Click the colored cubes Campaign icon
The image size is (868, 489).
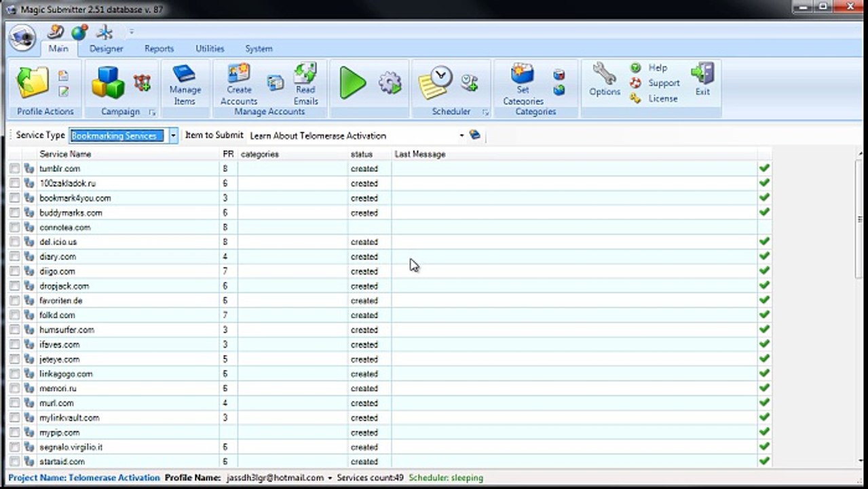pyautogui.click(x=108, y=83)
